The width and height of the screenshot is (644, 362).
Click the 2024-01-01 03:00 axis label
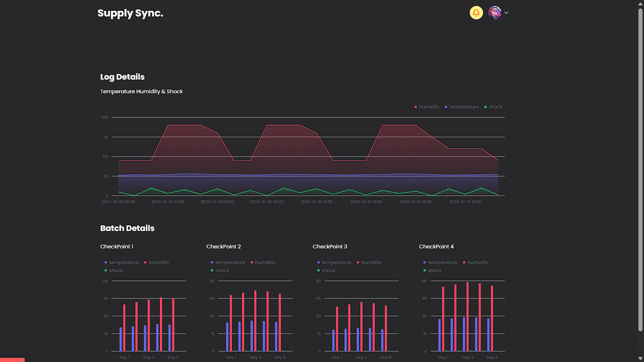(168, 202)
